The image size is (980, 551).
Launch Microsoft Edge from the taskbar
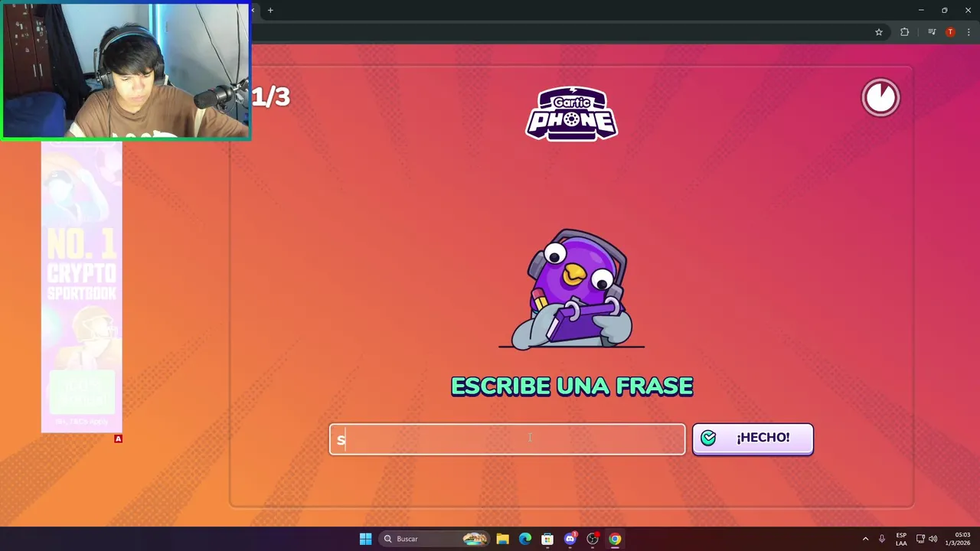(x=524, y=539)
